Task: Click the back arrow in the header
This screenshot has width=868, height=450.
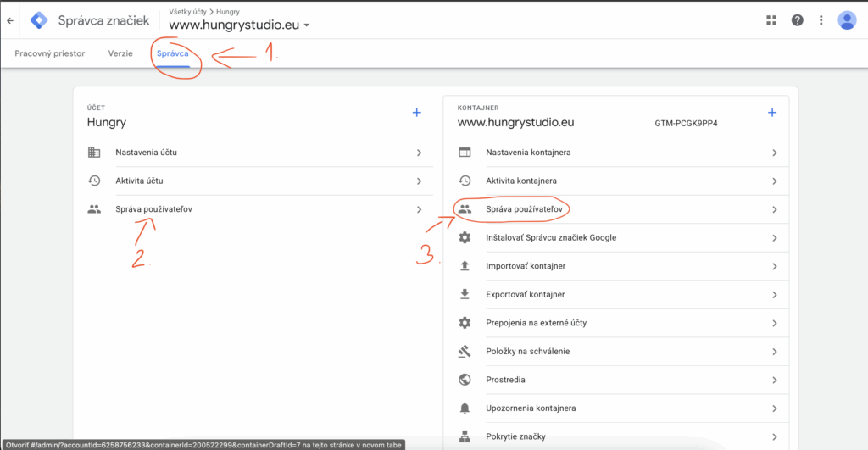Action: coord(10,21)
